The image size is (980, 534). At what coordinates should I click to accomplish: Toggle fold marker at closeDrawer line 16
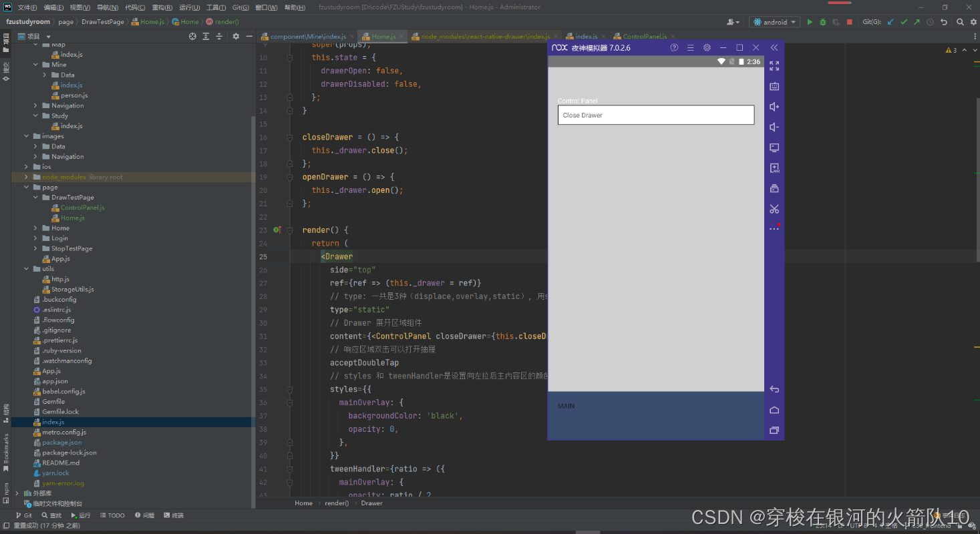tap(290, 138)
